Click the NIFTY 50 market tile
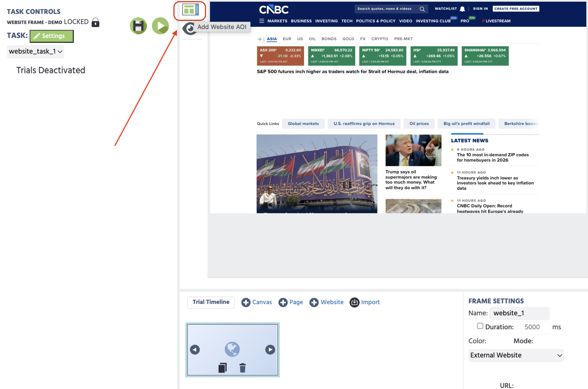 (x=382, y=56)
